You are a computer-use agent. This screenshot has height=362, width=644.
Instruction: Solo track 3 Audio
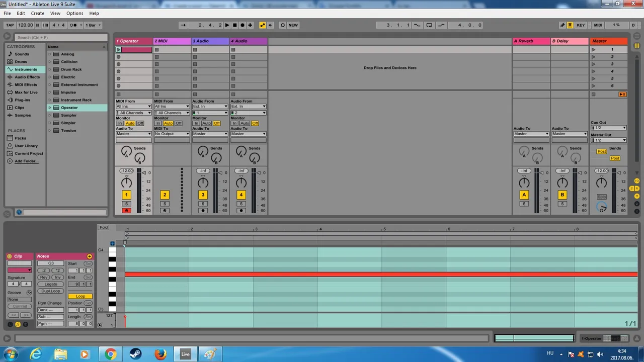203,204
